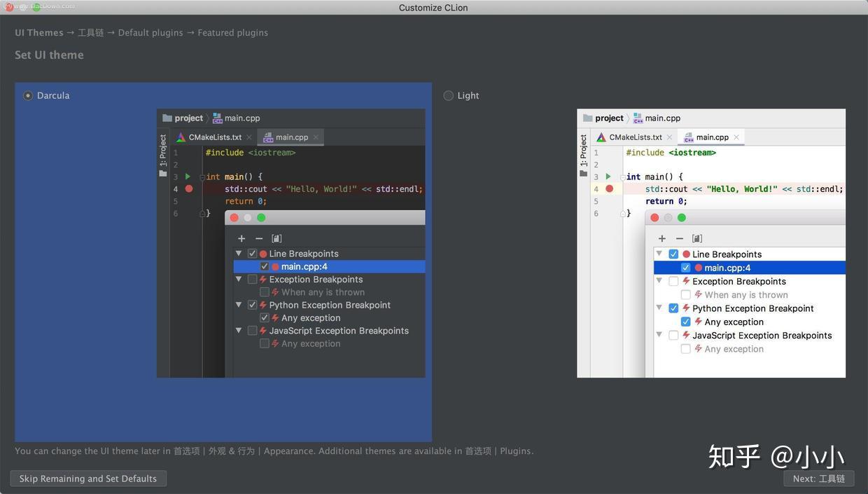Close the main.cpp tab in Light preview
Screen dimensions: 868x494
[x=736, y=137]
